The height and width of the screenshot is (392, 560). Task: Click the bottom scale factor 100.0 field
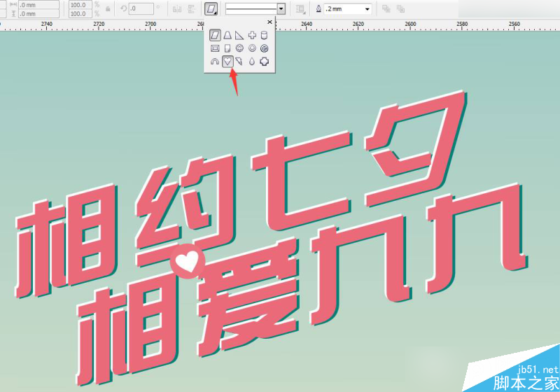[x=80, y=13]
